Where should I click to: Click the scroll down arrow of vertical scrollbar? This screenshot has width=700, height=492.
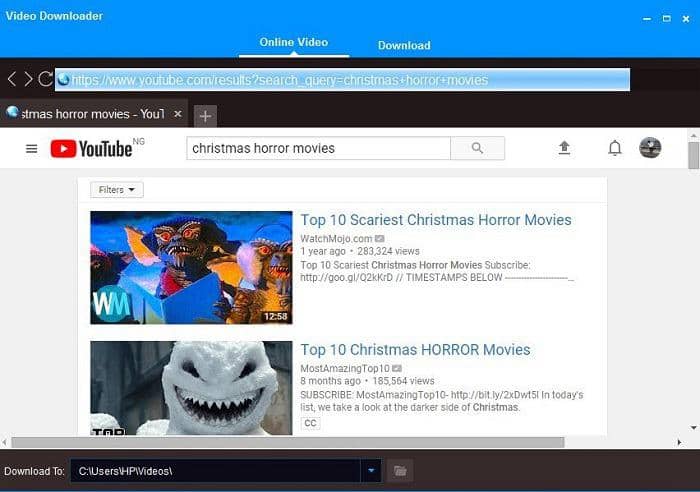(x=693, y=428)
